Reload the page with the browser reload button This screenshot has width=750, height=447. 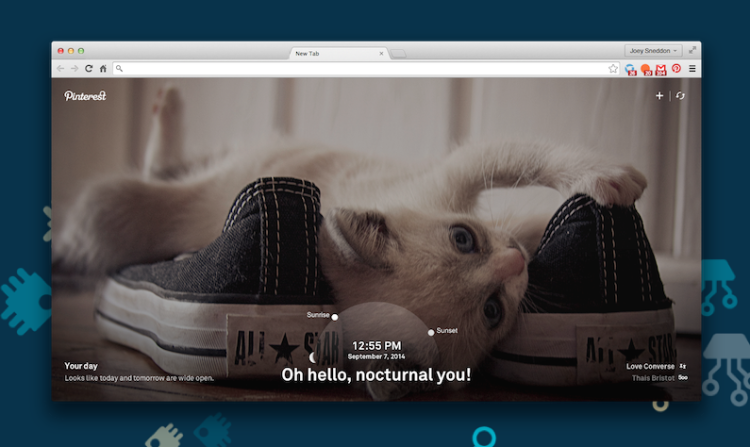coord(88,68)
